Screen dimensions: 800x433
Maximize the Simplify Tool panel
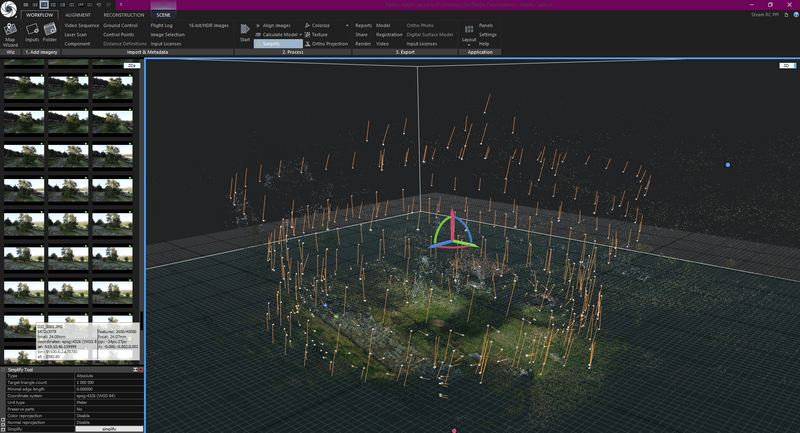tap(135, 370)
